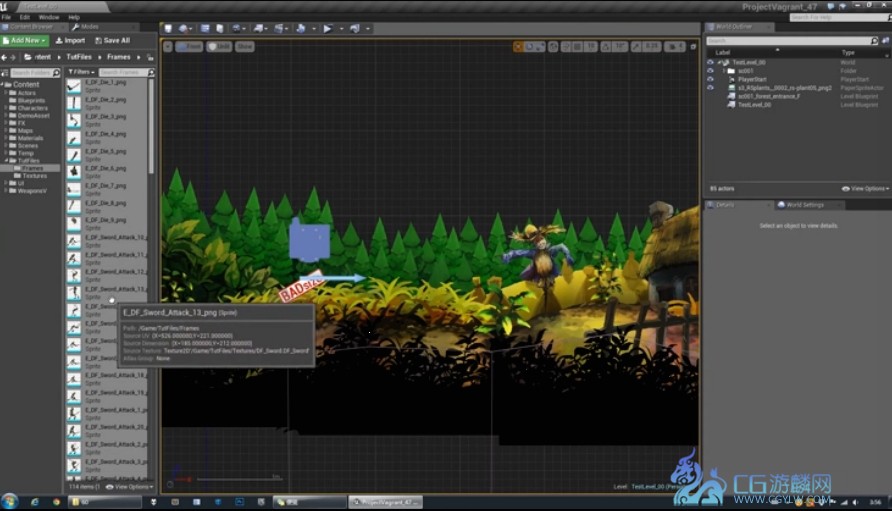Screen dimensions: 892x511
Task: Click the Save level toolbar icon
Action: pos(168,28)
